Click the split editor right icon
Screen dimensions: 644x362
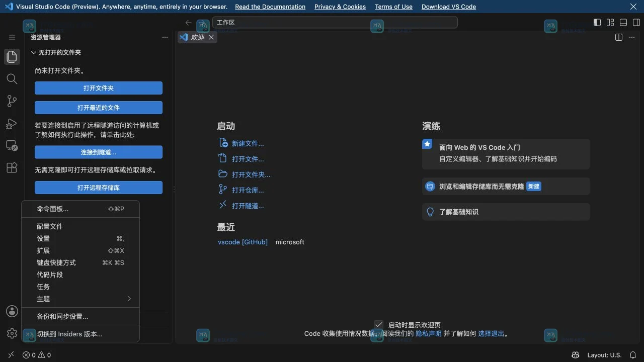coord(619,37)
